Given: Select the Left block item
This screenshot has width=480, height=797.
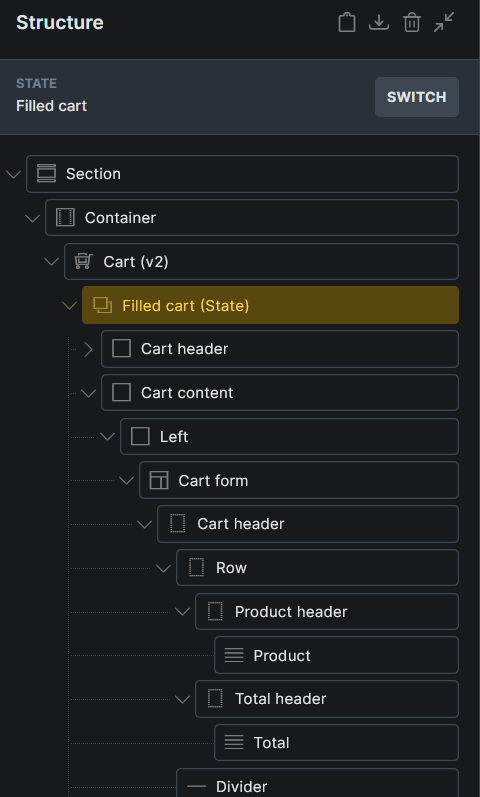Looking at the screenshot, I should (x=289, y=437).
